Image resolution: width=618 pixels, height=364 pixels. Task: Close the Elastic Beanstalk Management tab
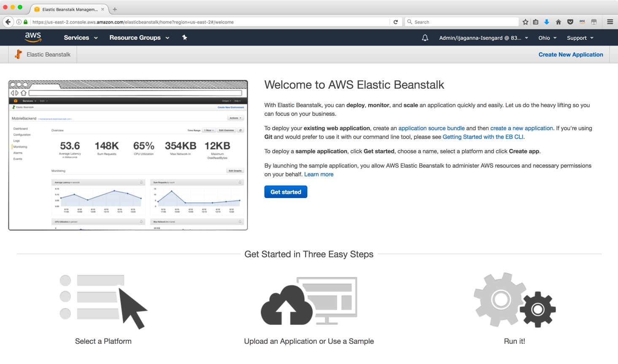coord(103,9)
